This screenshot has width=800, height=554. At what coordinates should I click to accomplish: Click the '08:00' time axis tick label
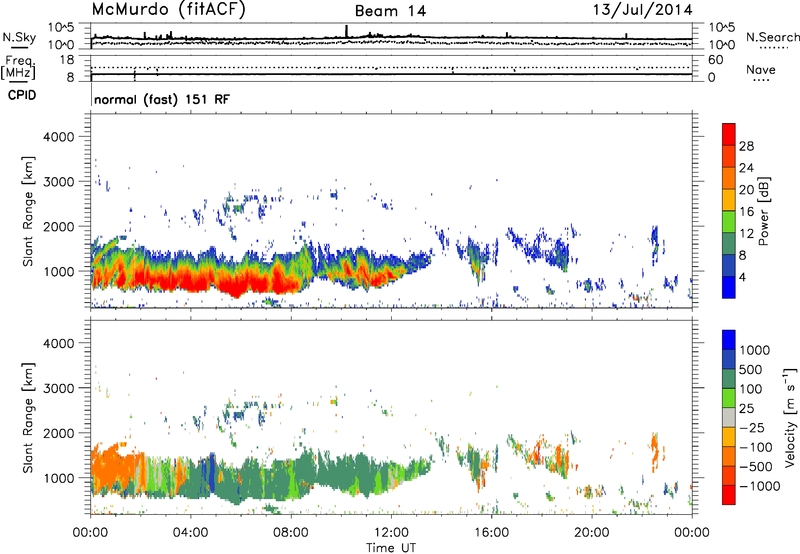point(291,533)
